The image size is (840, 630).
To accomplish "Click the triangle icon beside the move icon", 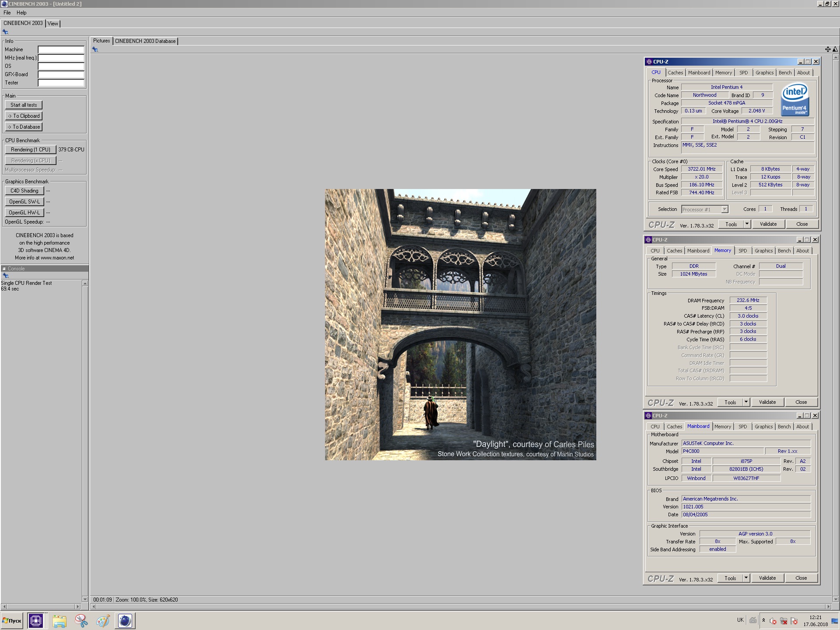I will point(835,49).
